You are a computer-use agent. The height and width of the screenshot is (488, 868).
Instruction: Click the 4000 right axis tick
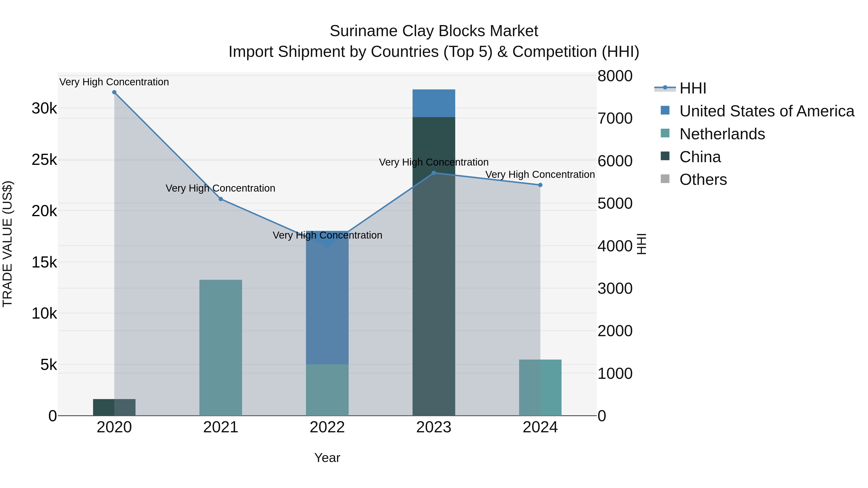tap(615, 246)
